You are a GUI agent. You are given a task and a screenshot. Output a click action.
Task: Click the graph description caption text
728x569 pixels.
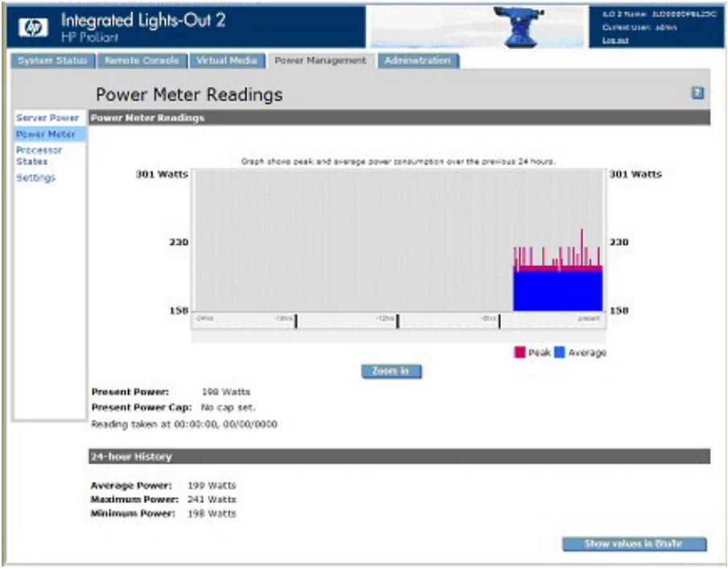click(x=398, y=162)
